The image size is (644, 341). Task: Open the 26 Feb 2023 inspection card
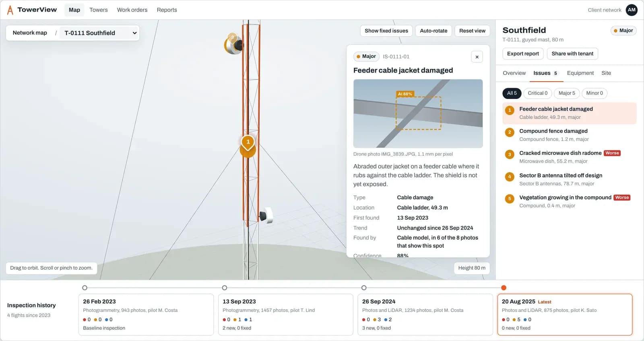tap(146, 314)
